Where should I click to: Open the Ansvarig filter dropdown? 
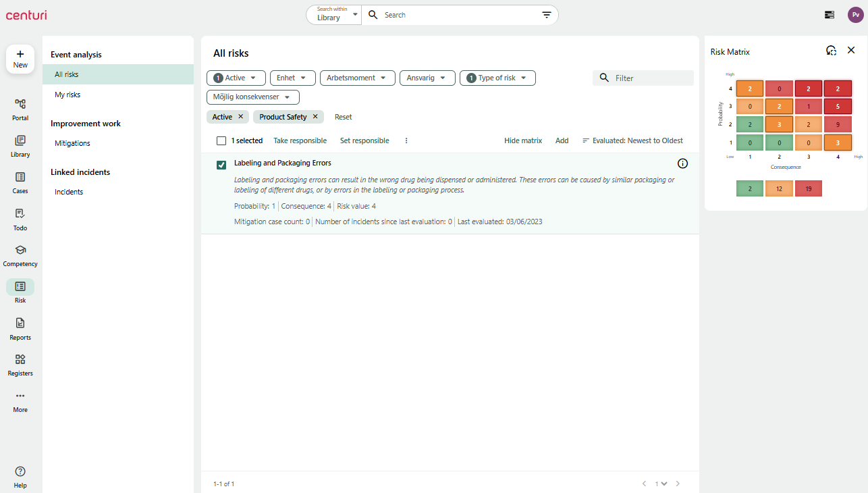[427, 78]
